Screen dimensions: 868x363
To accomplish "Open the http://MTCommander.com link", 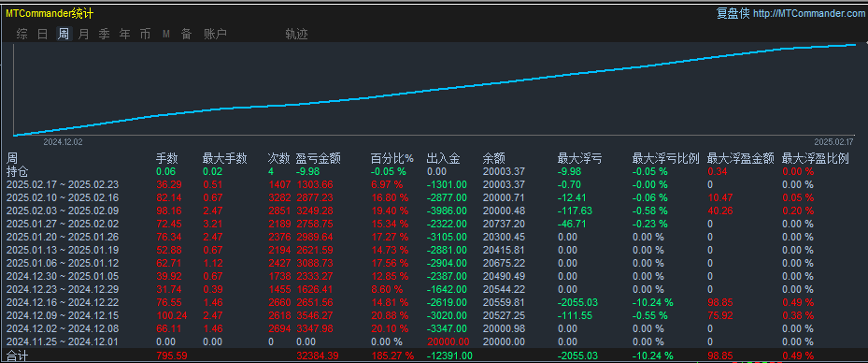I will [809, 14].
